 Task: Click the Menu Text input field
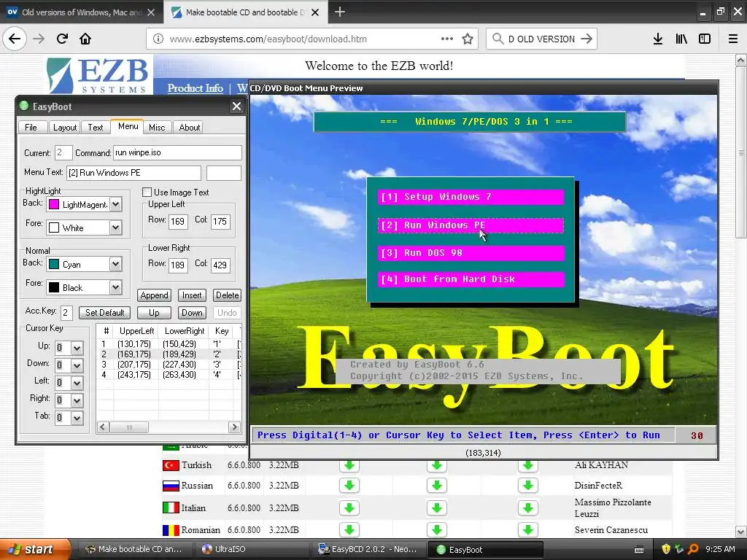coord(134,173)
